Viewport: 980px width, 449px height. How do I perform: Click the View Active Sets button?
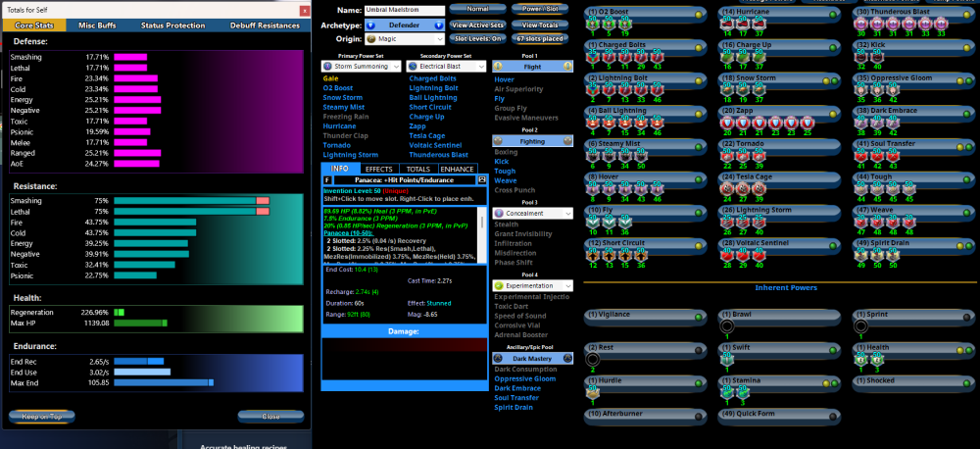pos(477,25)
